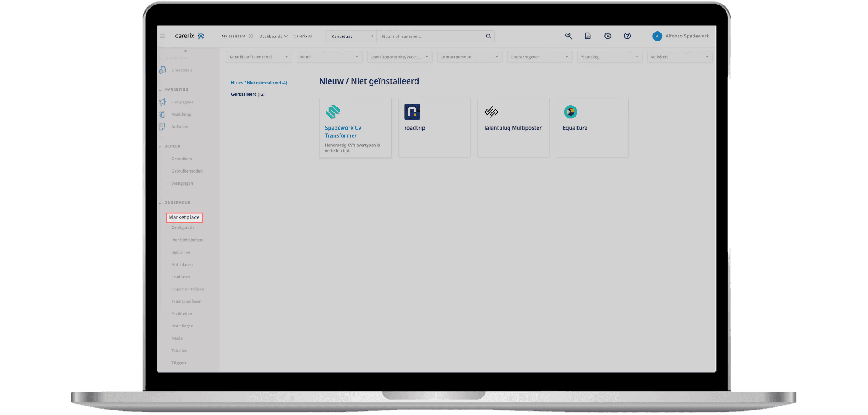Open the advanced search magnifier icon
Viewport: 868px width, 415px height.
tap(569, 36)
